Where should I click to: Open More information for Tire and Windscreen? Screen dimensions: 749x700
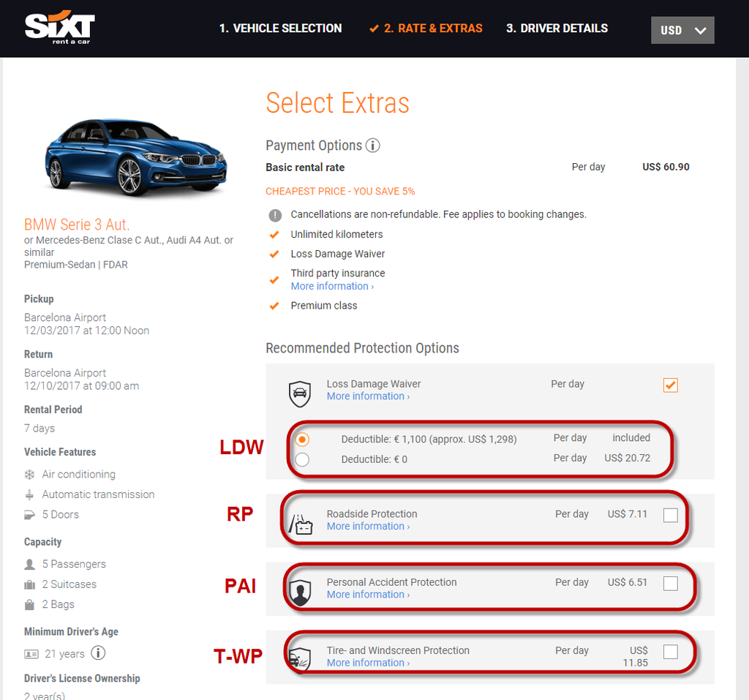[x=369, y=663]
